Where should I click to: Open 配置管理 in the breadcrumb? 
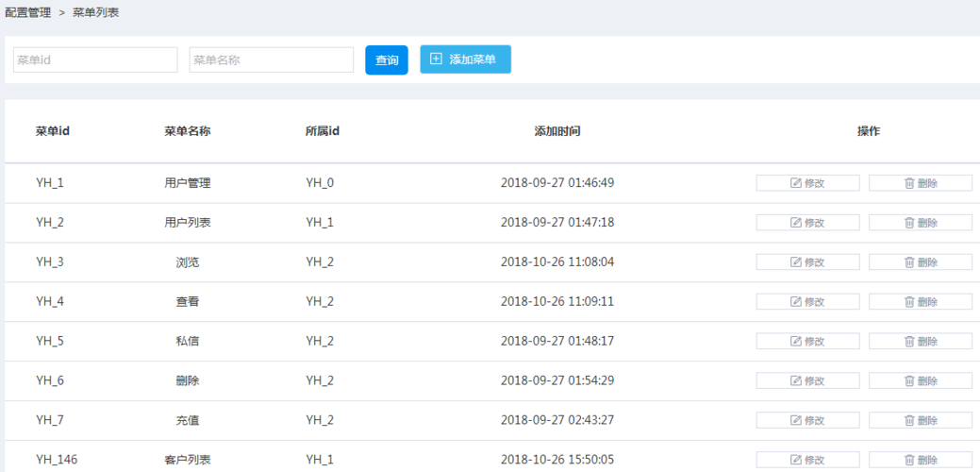tap(28, 13)
